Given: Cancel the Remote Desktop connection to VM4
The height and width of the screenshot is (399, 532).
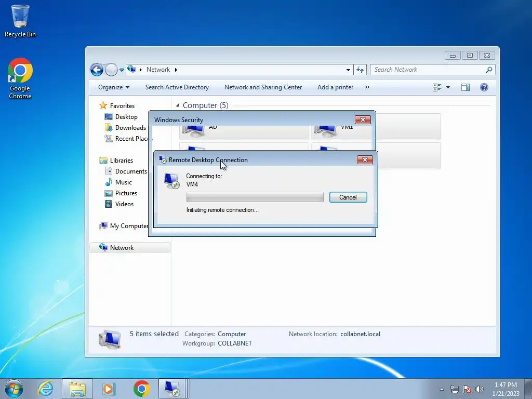Looking at the screenshot, I should pyautogui.click(x=348, y=197).
